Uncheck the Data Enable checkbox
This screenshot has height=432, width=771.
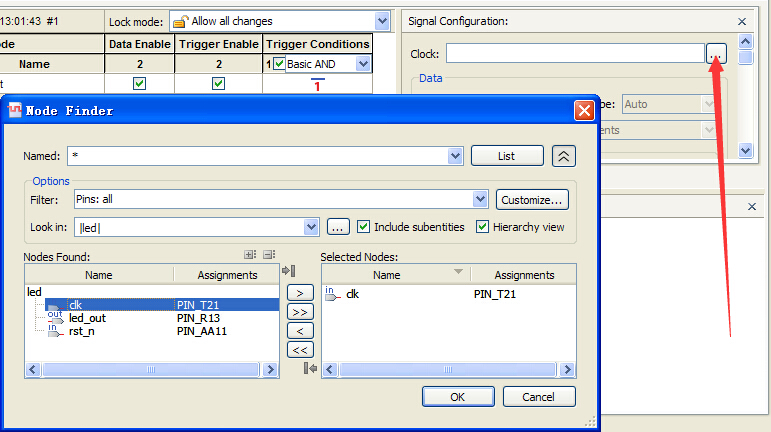(x=139, y=84)
